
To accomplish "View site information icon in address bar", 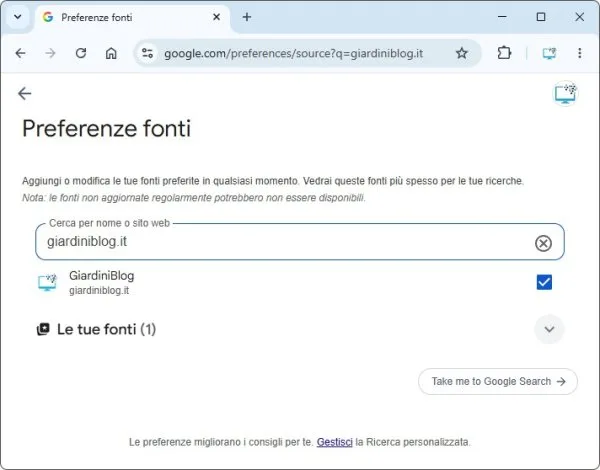I will point(147,53).
